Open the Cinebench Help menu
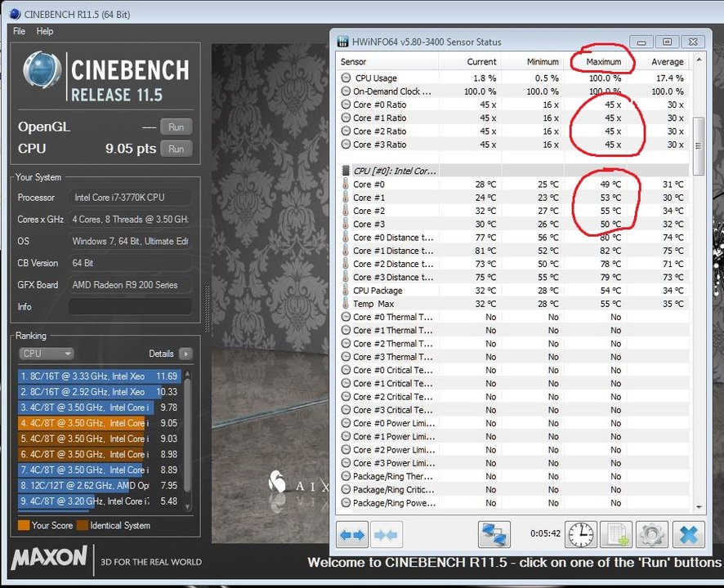 45,31
